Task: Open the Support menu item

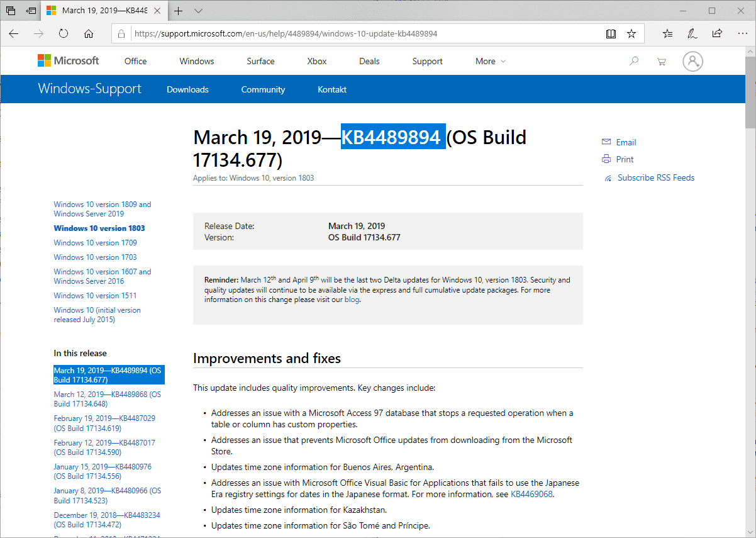Action: (428, 61)
